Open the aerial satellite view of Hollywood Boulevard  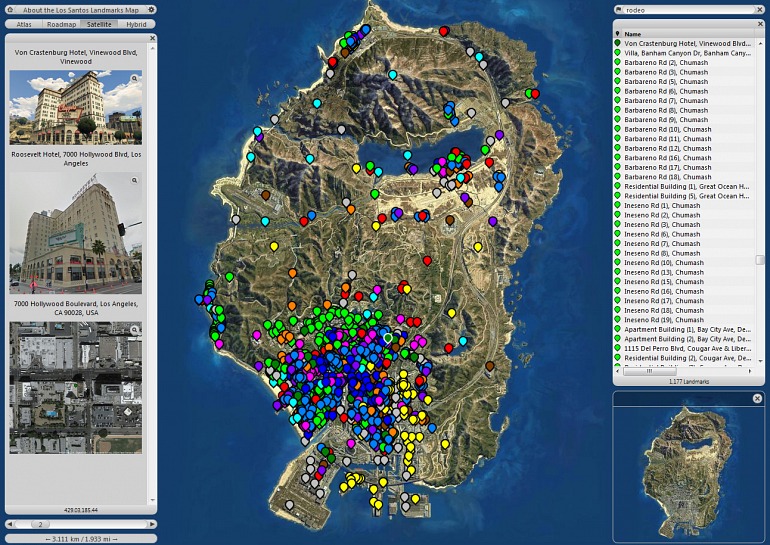(x=76, y=387)
